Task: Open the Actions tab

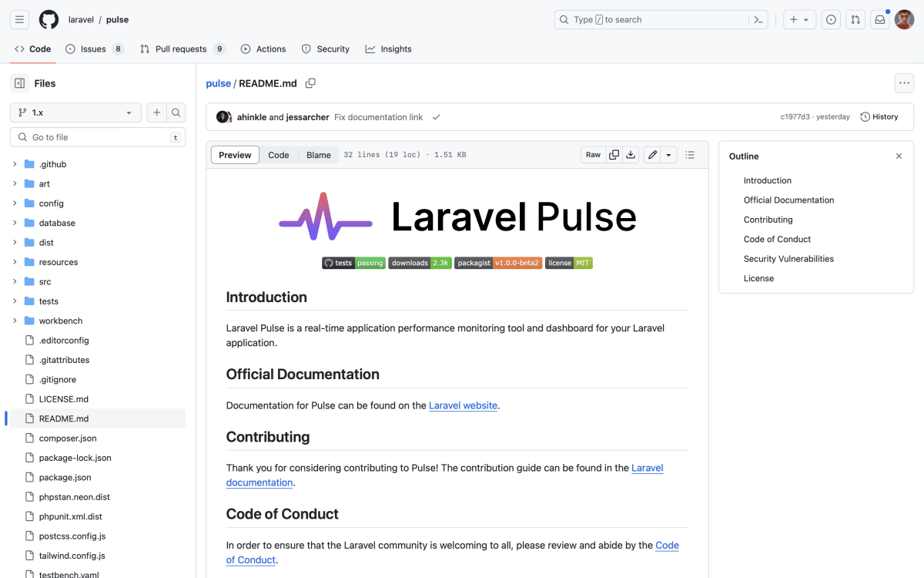Action: click(x=263, y=49)
